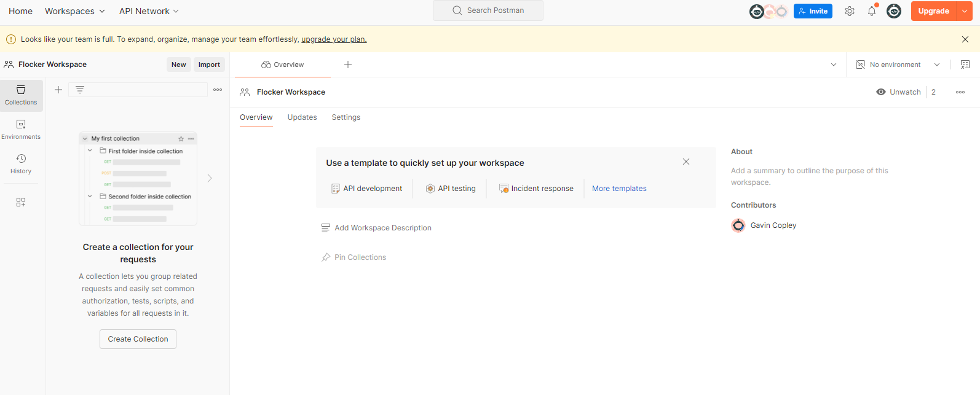Click Add Workspace Description
The width and height of the screenshot is (980, 395).
(x=376, y=228)
